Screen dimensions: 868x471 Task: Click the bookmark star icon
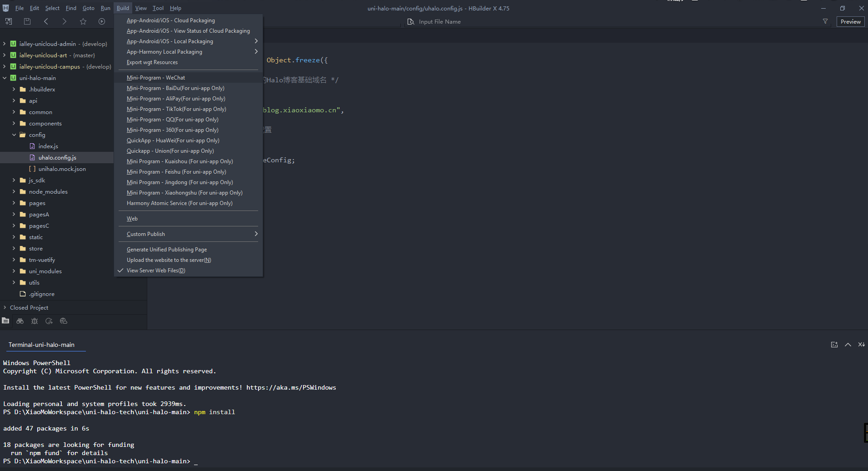[x=83, y=21]
